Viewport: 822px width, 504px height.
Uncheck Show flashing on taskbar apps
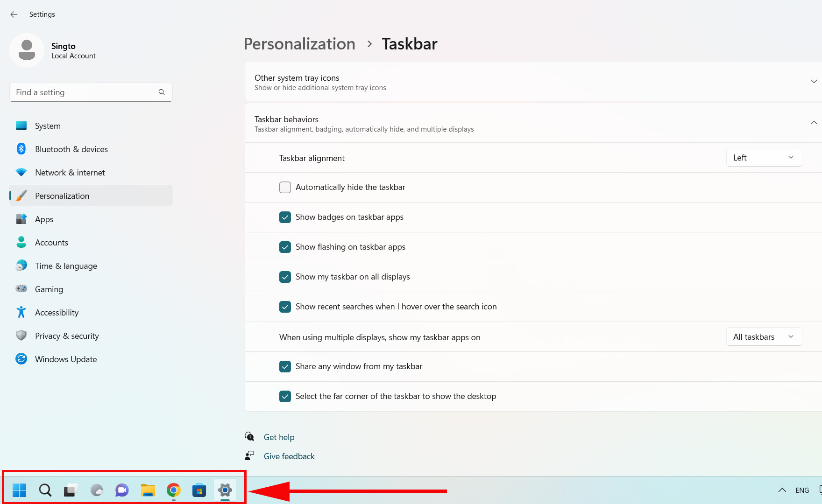(285, 247)
